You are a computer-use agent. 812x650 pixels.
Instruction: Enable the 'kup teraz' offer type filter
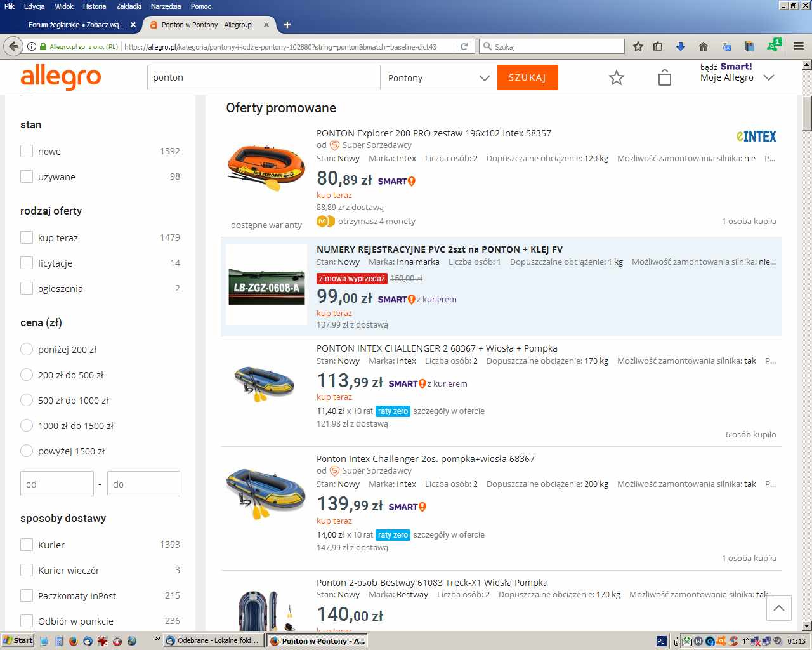pos(27,237)
